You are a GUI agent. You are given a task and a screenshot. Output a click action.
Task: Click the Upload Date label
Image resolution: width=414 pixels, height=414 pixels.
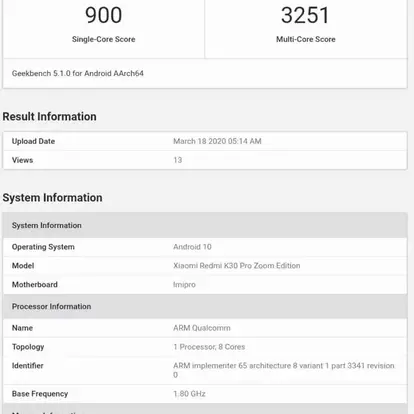click(33, 141)
